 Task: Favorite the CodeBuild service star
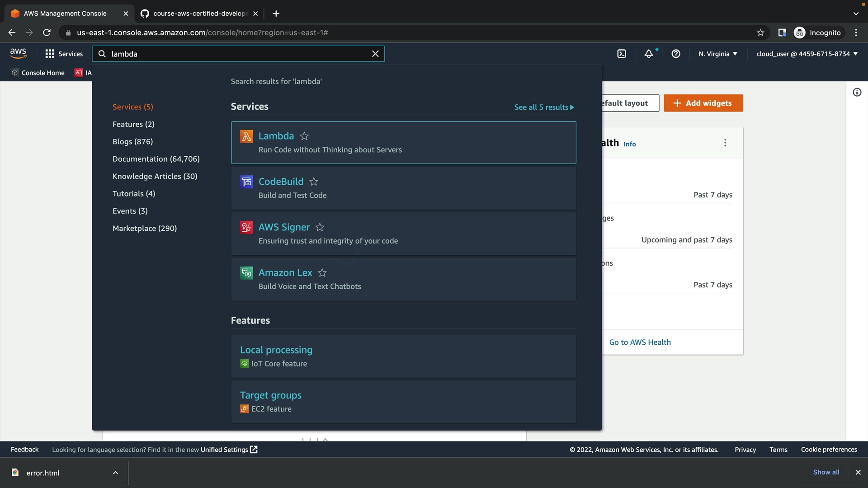tap(314, 182)
